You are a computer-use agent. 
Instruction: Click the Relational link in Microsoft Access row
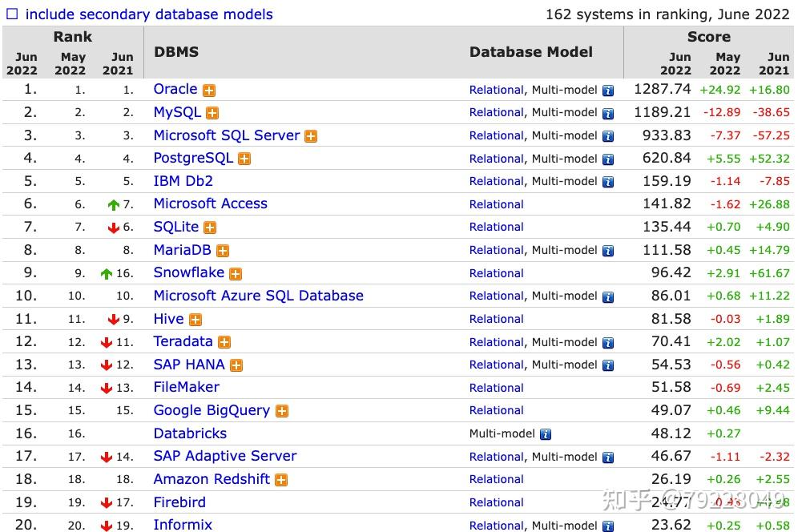click(497, 204)
